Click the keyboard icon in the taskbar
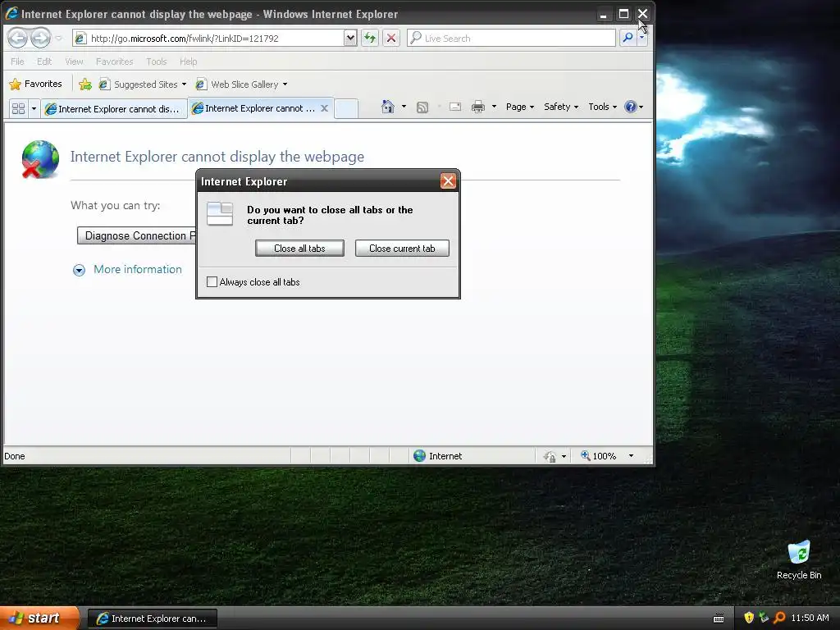The height and width of the screenshot is (630, 840). coord(719,619)
